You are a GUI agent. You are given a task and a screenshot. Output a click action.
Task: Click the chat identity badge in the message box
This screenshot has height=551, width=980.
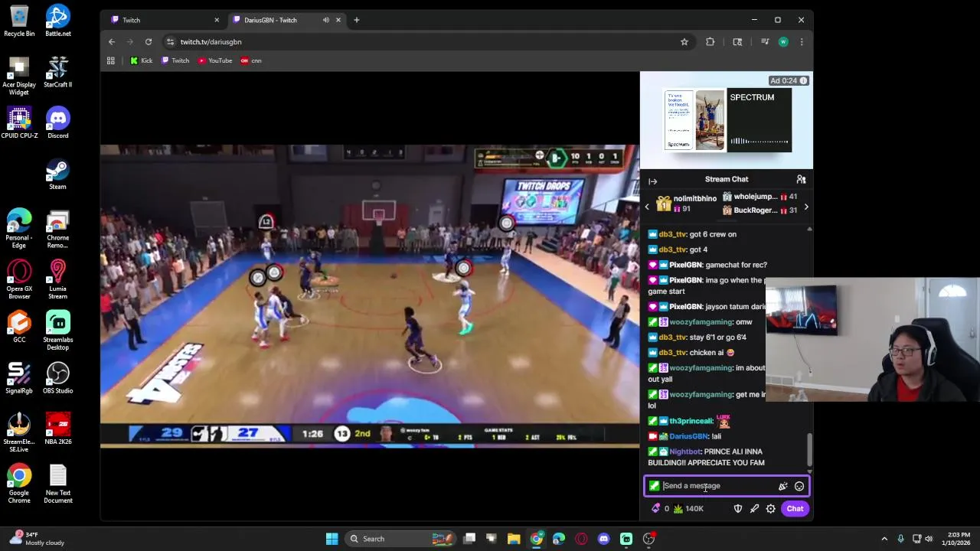pyautogui.click(x=654, y=486)
